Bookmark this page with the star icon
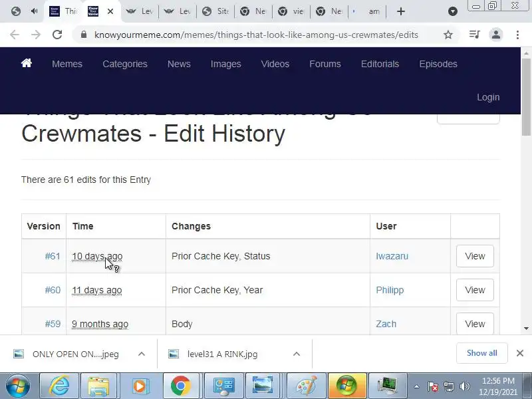 [448, 35]
